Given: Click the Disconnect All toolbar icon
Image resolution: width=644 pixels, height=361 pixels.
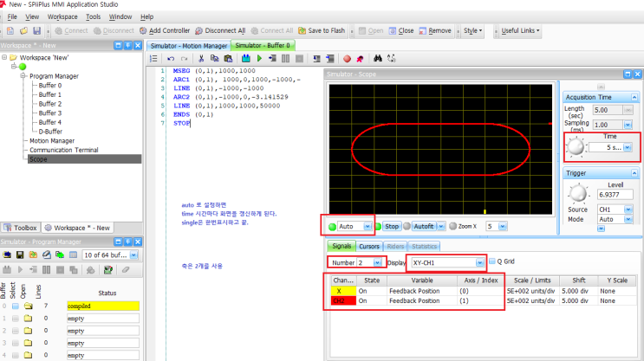Looking at the screenshot, I should [199, 30].
